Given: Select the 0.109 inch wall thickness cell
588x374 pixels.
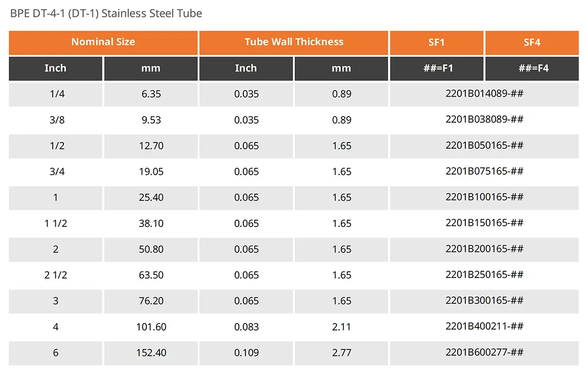Looking at the screenshot, I should (246, 353).
